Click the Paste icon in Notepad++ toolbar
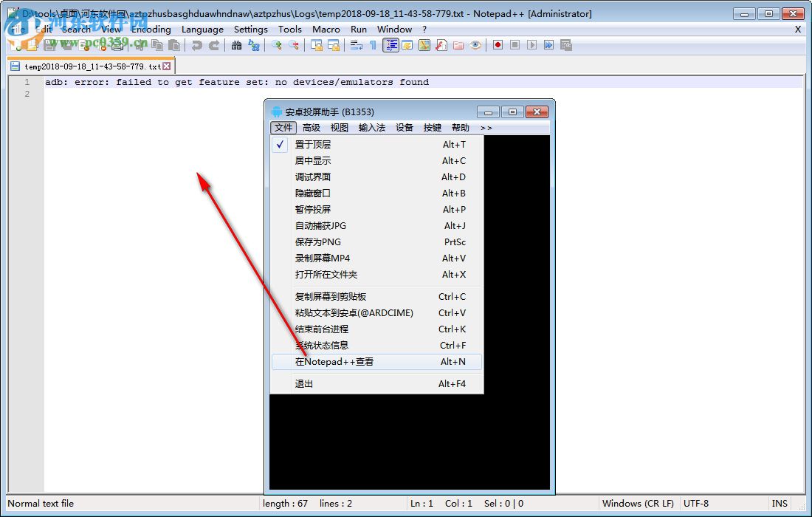 coord(174,46)
